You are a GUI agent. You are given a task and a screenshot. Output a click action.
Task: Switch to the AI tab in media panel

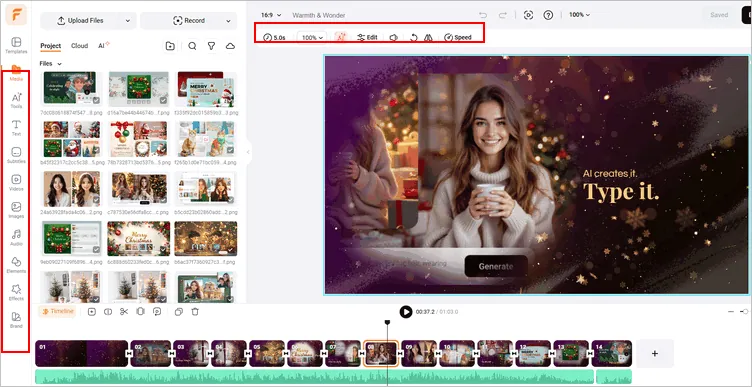coord(104,46)
